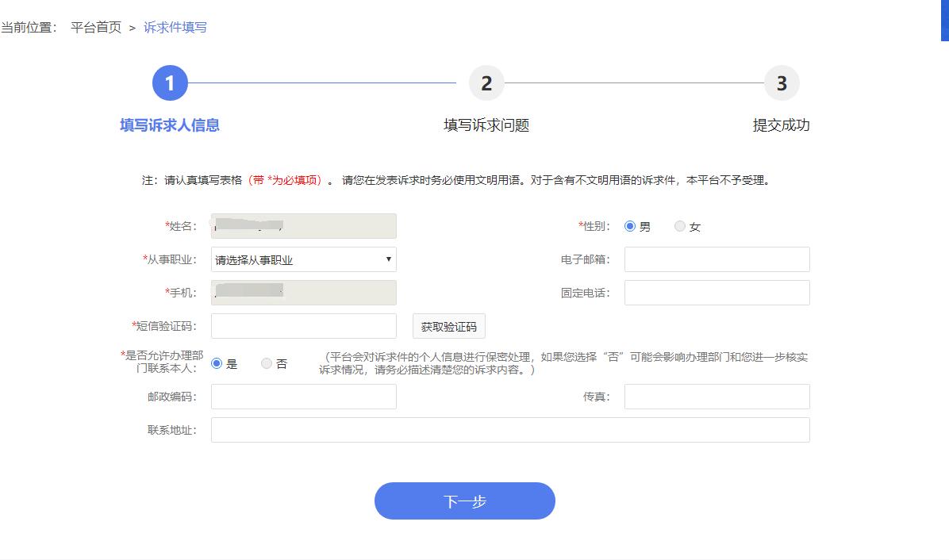Click the step 3 circle indicator
This screenshot has width=949, height=560.
(782, 82)
